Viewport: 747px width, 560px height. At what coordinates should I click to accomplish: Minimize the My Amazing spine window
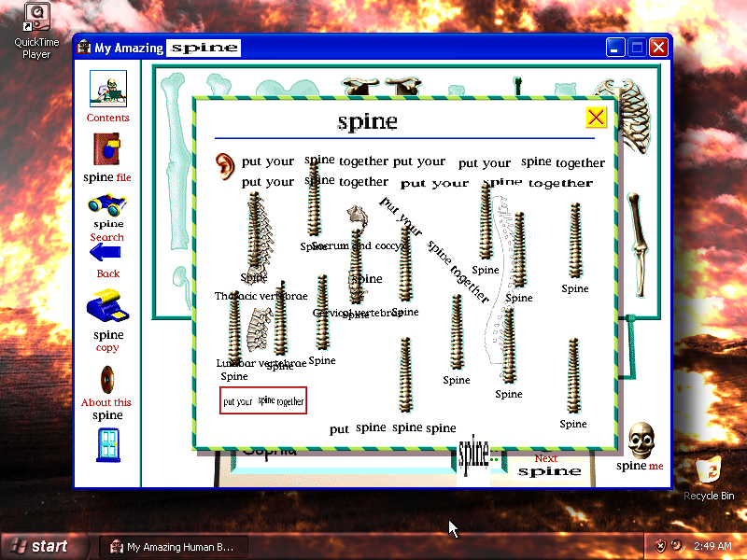pos(615,48)
